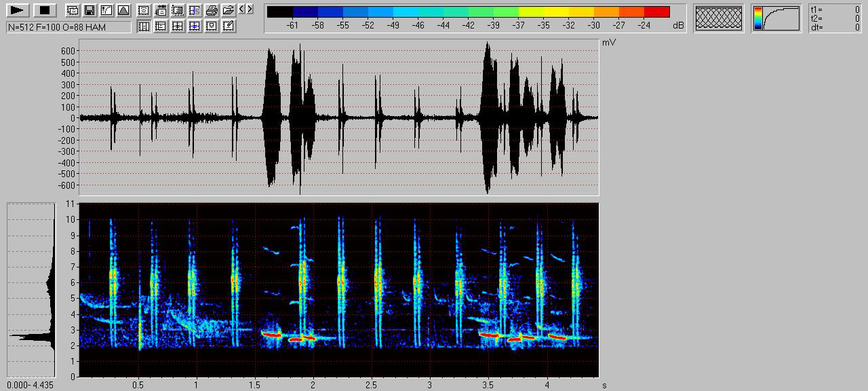Viewport: 868px width, 391px height.
Task: Click the left arrow scroll button
Action: point(242,10)
